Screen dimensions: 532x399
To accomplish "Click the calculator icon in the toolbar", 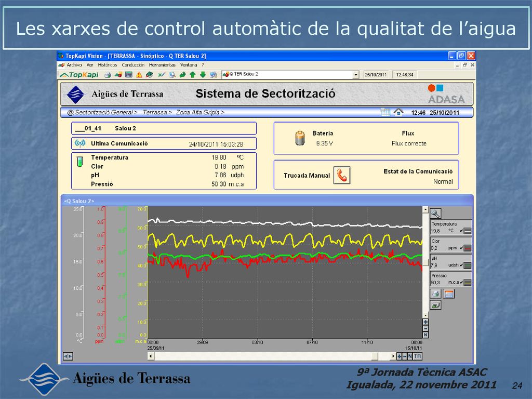I will [129, 75].
